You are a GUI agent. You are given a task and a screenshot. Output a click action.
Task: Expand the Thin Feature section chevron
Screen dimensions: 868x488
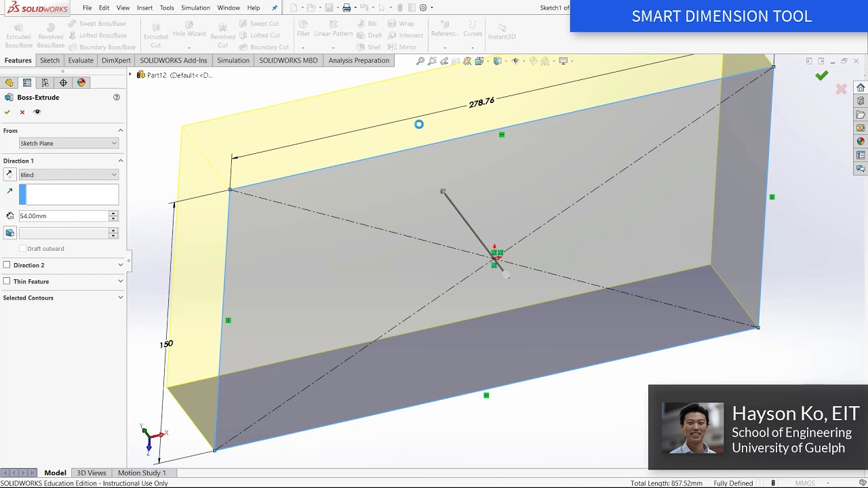point(121,281)
